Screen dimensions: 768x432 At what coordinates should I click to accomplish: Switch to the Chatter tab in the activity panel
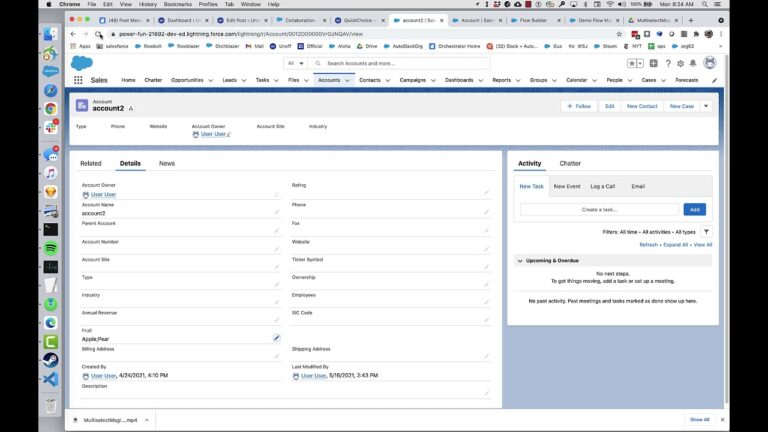coord(570,163)
